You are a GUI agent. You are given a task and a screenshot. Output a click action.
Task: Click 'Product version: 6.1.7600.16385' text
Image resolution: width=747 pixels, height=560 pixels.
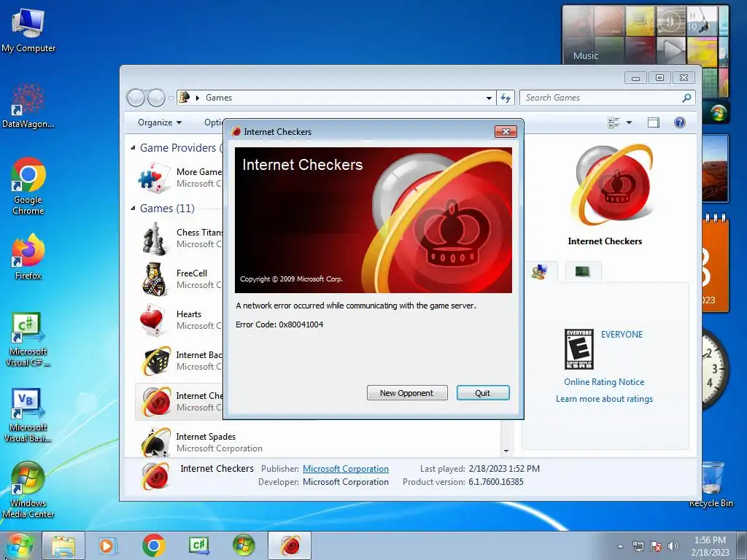462,482
